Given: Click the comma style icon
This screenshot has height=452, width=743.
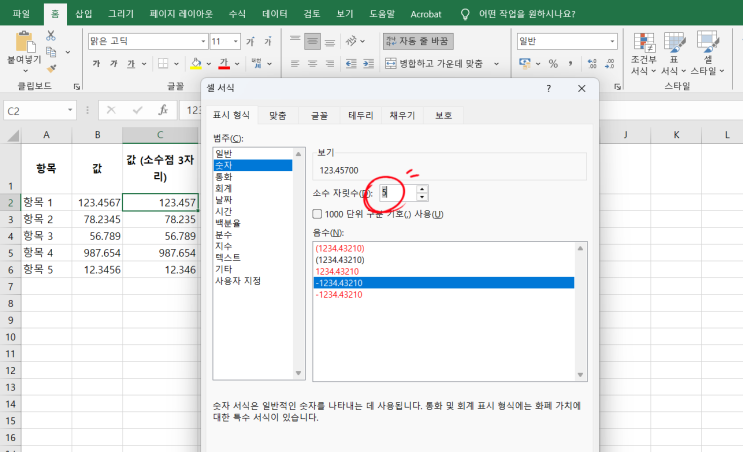Looking at the screenshot, I should coord(570,63).
